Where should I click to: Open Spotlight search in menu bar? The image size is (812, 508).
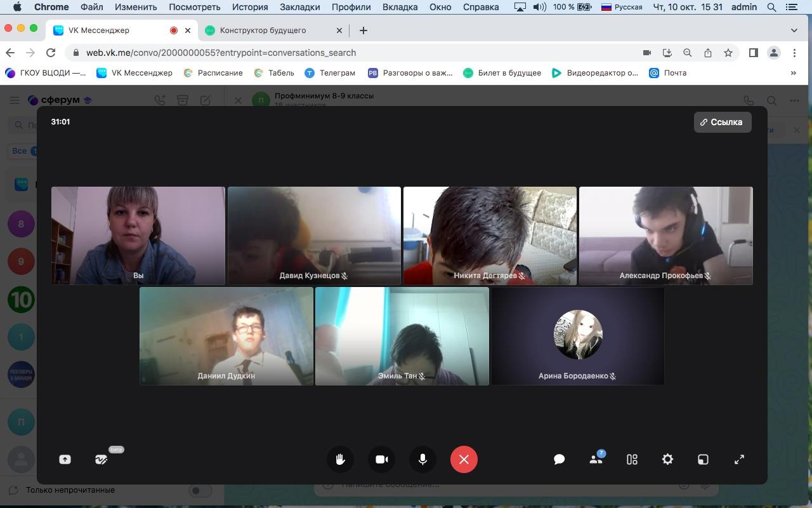click(771, 7)
